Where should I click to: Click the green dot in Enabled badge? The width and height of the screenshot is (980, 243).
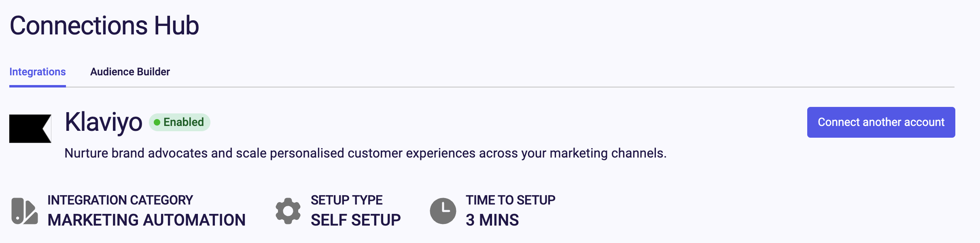tap(157, 122)
